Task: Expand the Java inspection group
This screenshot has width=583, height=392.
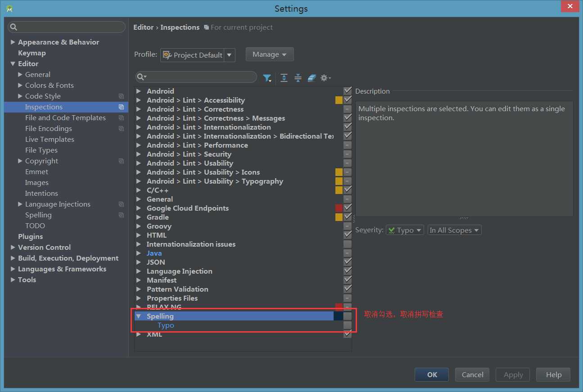Action: [x=139, y=253]
